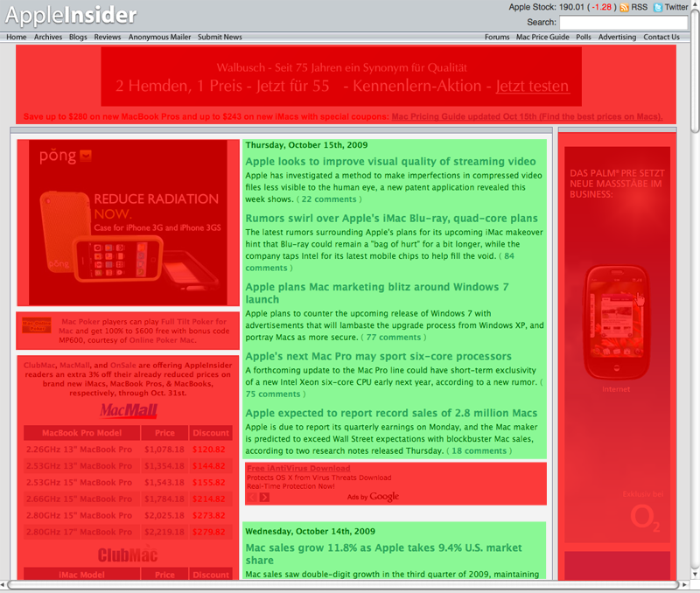Open Anonymous Mailer page
The width and height of the screenshot is (700, 593).
pos(160,37)
